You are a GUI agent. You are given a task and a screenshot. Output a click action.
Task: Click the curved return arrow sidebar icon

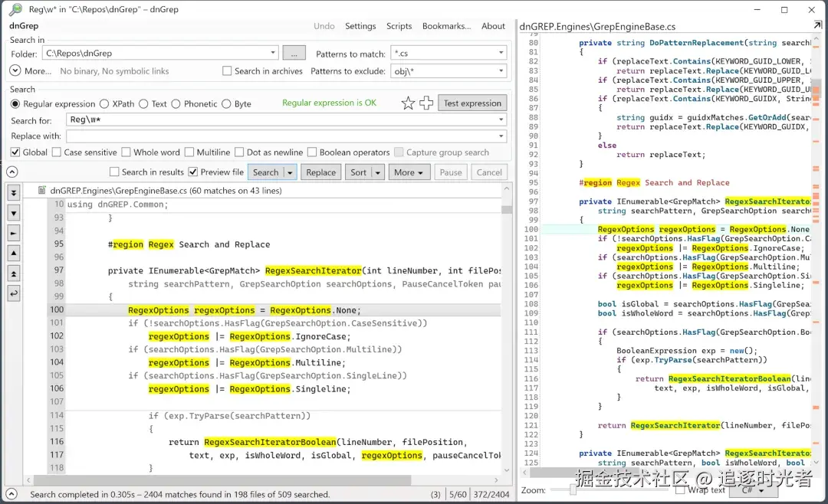pos(14,293)
